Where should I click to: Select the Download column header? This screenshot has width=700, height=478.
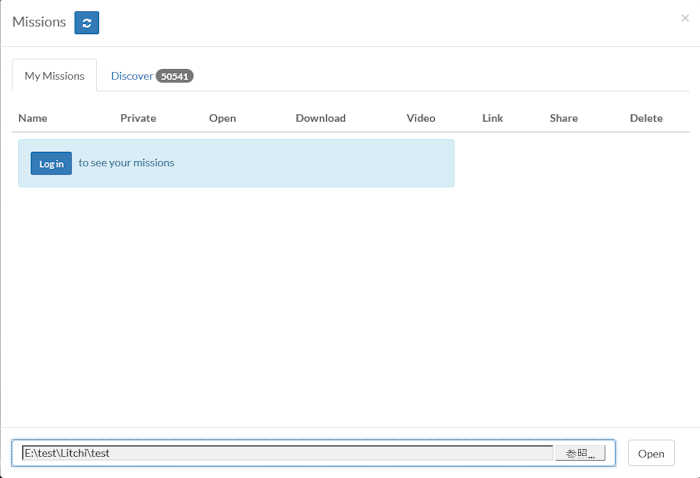point(320,118)
